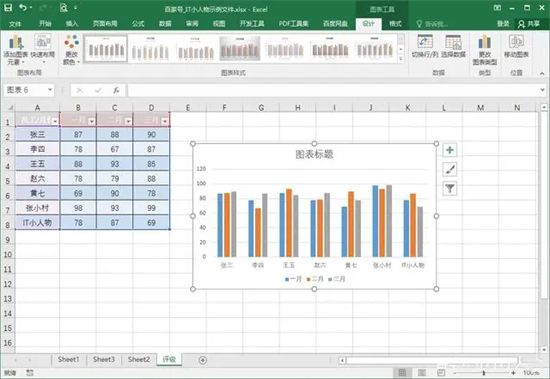Click the formula bar confirm checkmark icon
Screen dimensions: 550x379
(x=98, y=91)
